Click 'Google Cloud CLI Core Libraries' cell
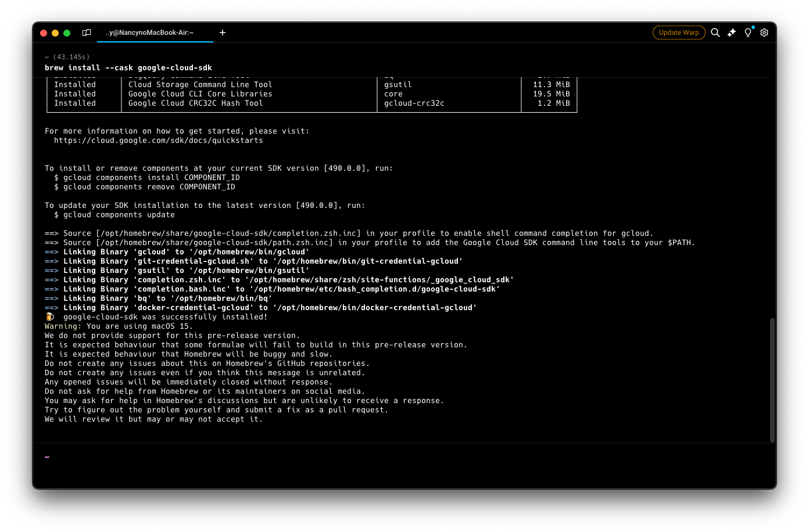The height and width of the screenshot is (532, 809). click(x=201, y=94)
